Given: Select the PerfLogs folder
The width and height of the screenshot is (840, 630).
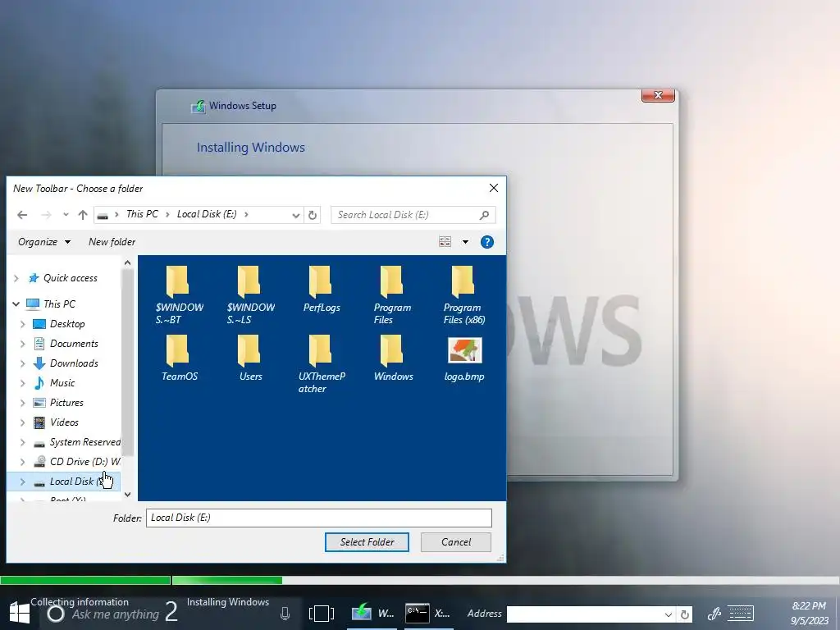Looking at the screenshot, I should tap(322, 290).
